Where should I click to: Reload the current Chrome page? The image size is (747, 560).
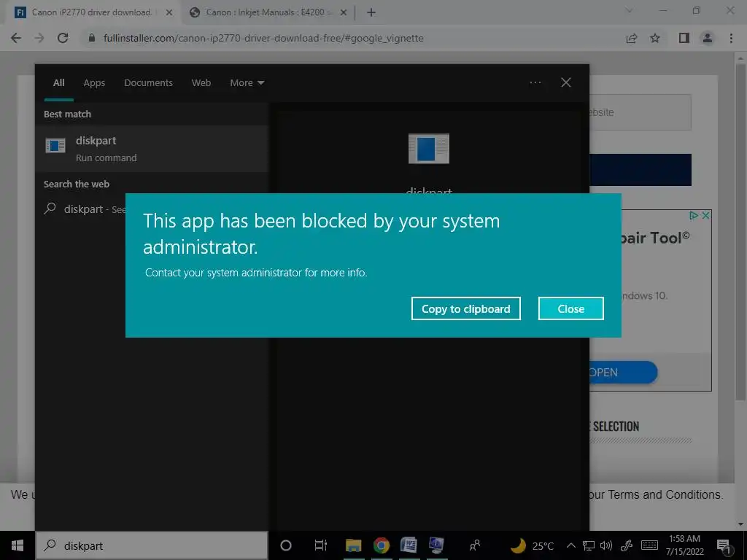[63, 38]
